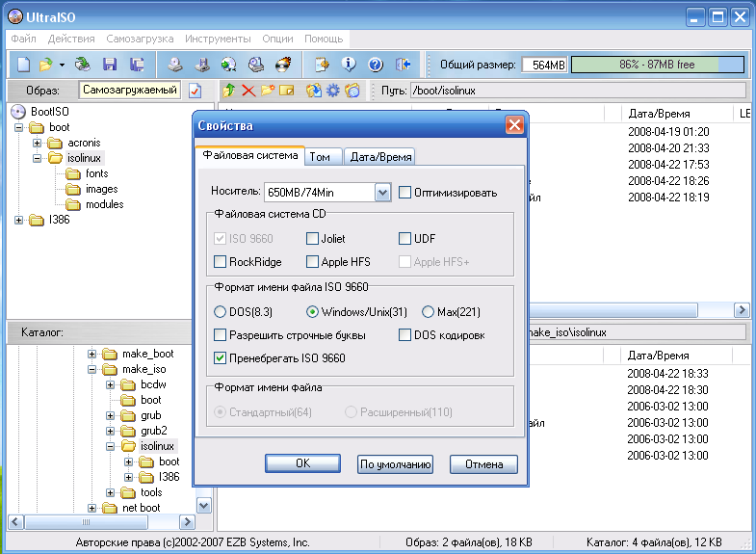Click the Open CD/DVD toolbar icon

coord(83,65)
